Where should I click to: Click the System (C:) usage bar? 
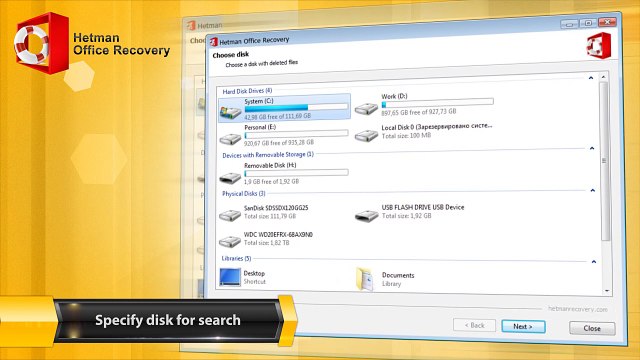click(x=296, y=107)
